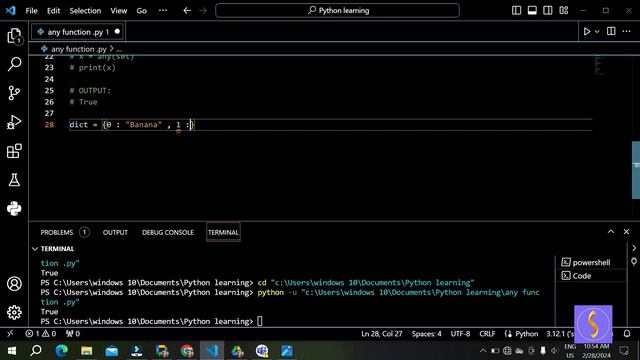This screenshot has height=360, width=640.
Task: Toggle primary side bar layout button
Action: click(516, 10)
